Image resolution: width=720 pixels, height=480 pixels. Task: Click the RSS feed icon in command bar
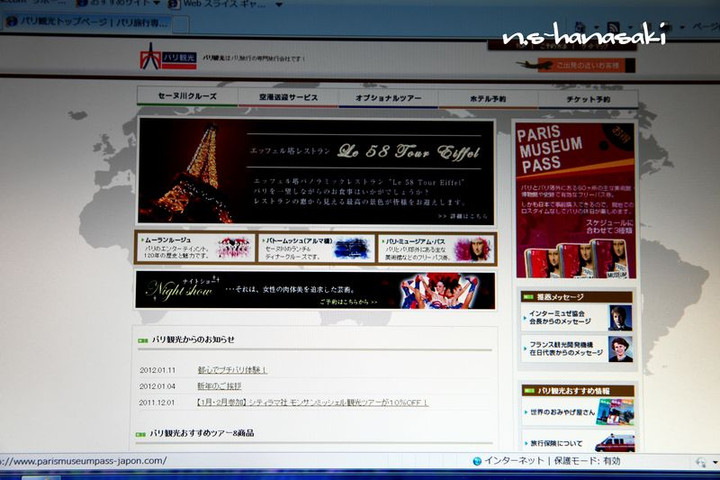coord(613,28)
